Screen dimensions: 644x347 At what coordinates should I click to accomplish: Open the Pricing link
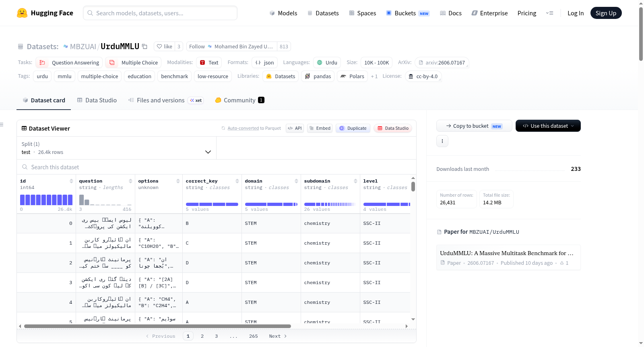coord(526,13)
